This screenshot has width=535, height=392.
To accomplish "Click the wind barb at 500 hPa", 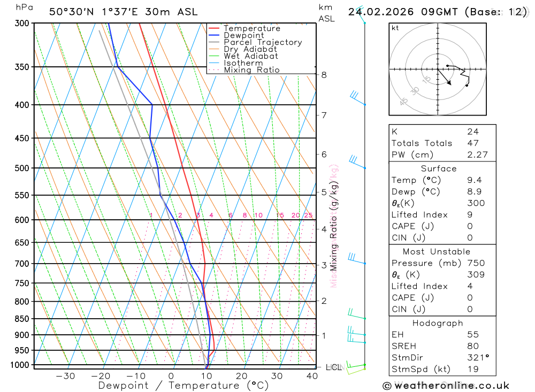I will 357,162.
